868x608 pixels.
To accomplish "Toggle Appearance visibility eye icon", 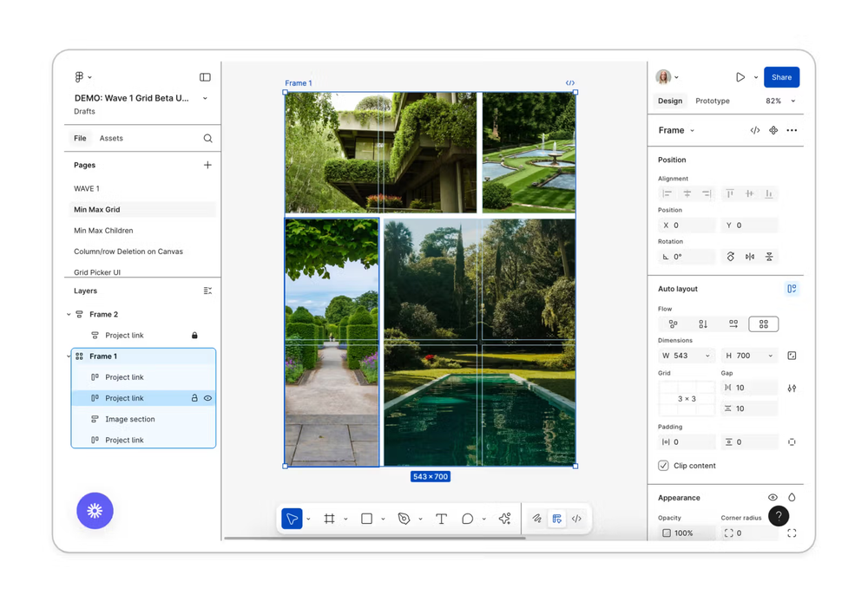I will click(x=773, y=498).
